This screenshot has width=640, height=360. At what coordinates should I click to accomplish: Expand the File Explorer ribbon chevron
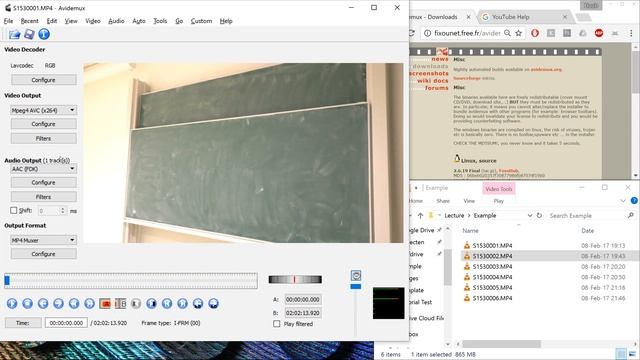click(x=623, y=200)
